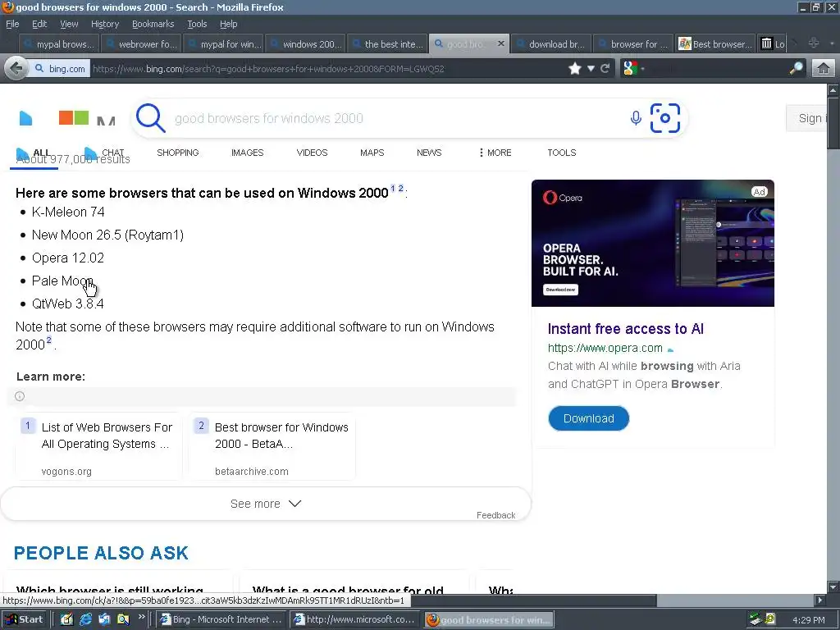Click the vertical scrollbar down arrow
840x630 pixels.
coord(833,586)
